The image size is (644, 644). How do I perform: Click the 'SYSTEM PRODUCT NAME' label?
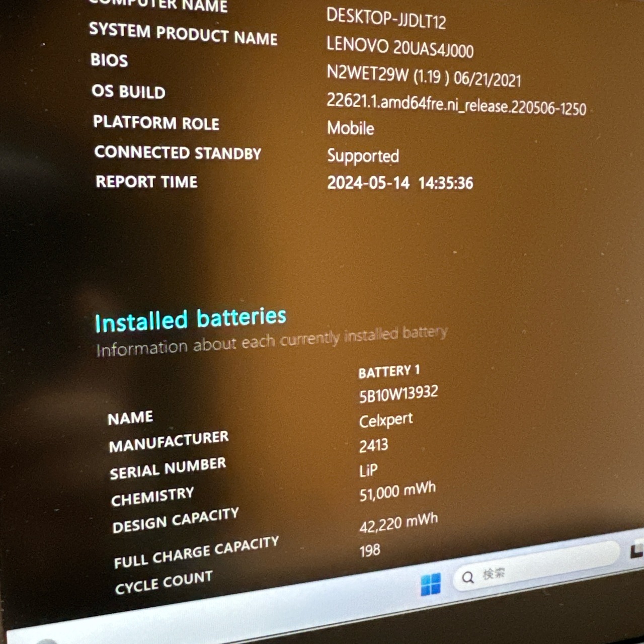point(183,34)
